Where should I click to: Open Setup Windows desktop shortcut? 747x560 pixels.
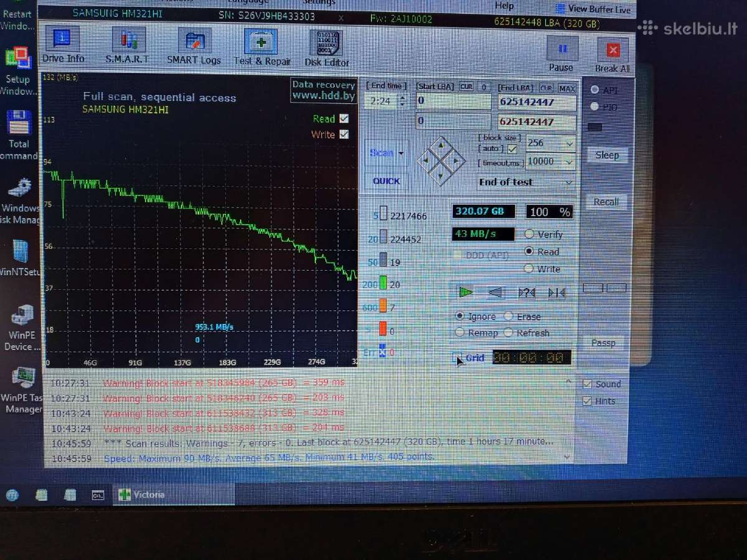(x=17, y=72)
